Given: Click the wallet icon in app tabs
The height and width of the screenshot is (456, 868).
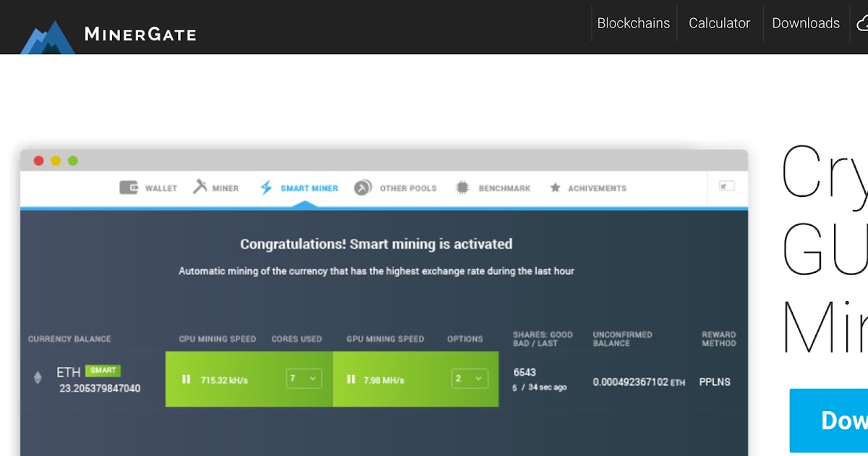Looking at the screenshot, I should 129,187.
